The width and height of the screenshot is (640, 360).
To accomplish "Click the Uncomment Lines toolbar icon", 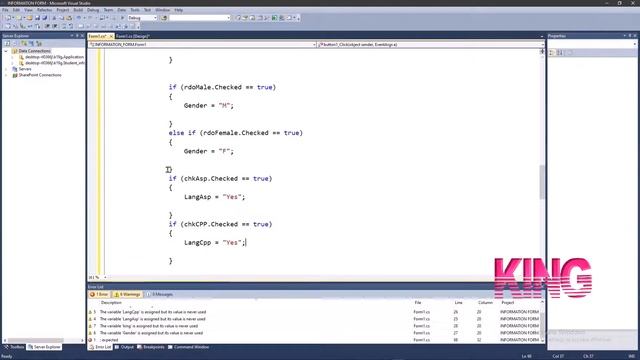I will pyautogui.click(x=71, y=26).
